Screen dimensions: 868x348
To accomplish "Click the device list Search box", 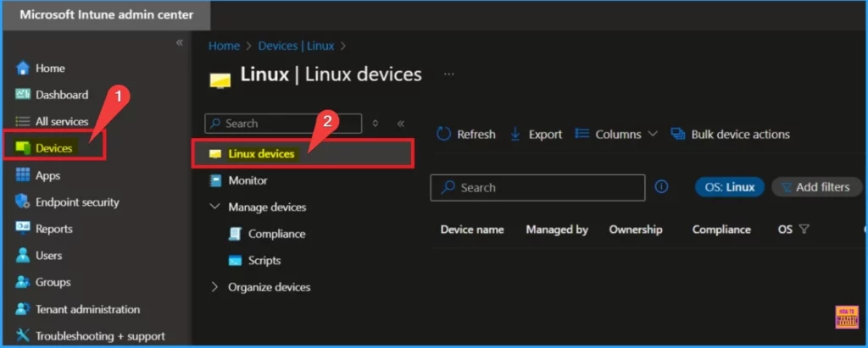I will coord(537,188).
